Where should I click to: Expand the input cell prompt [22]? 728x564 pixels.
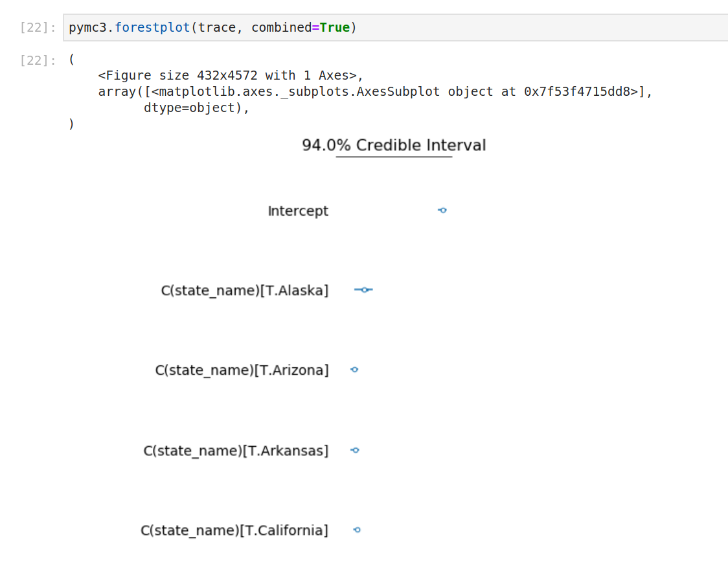[38, 27]
